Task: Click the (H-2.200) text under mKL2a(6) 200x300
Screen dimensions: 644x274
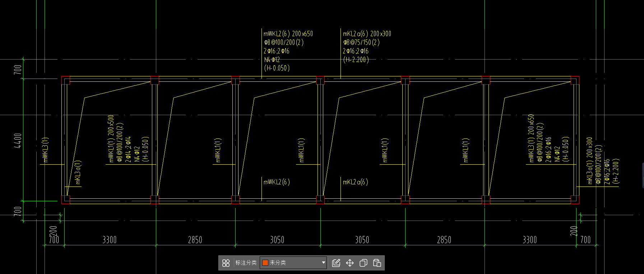Action: pyautogui.click(x=356, y=60)
